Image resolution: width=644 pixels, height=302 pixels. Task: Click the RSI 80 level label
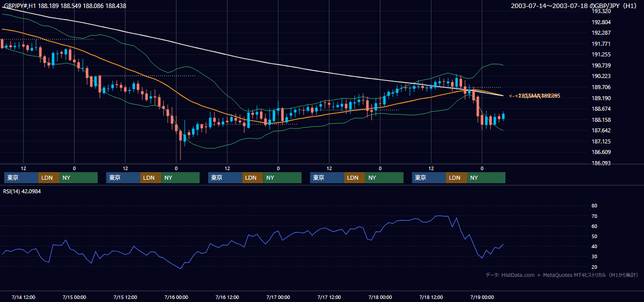tap(594, 206)
